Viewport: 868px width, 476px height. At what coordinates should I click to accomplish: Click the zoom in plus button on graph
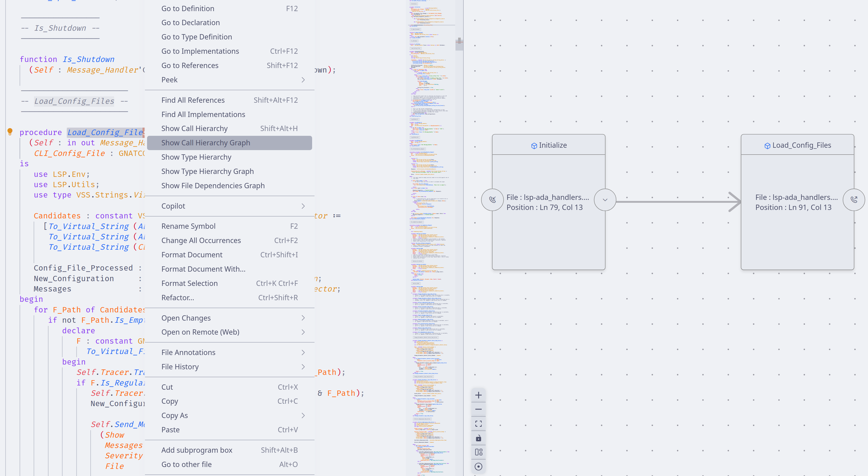tap(478, 395)
